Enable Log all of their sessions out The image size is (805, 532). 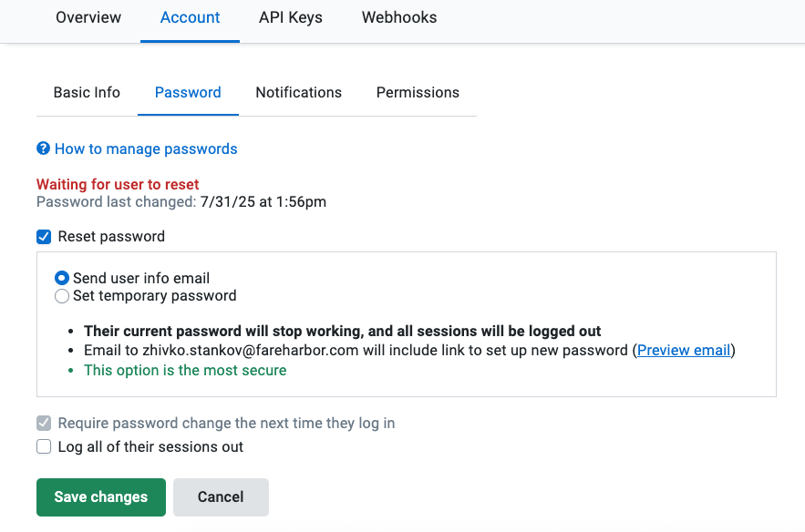pyautogui.click(x=44, y=447)
